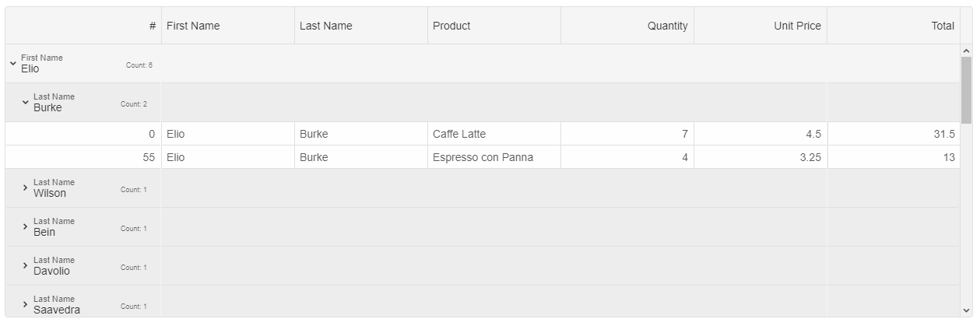Collapse the Burke last name group
This screenshot has width=980, height=326.
[x=26, y=103]
